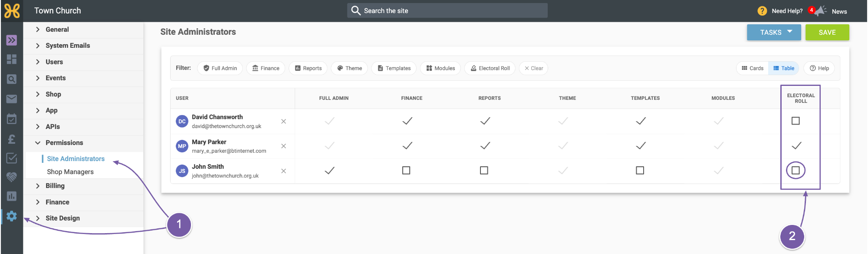Open the dashboard icon in left rail

pyautogui.click(x=12, y=59)
